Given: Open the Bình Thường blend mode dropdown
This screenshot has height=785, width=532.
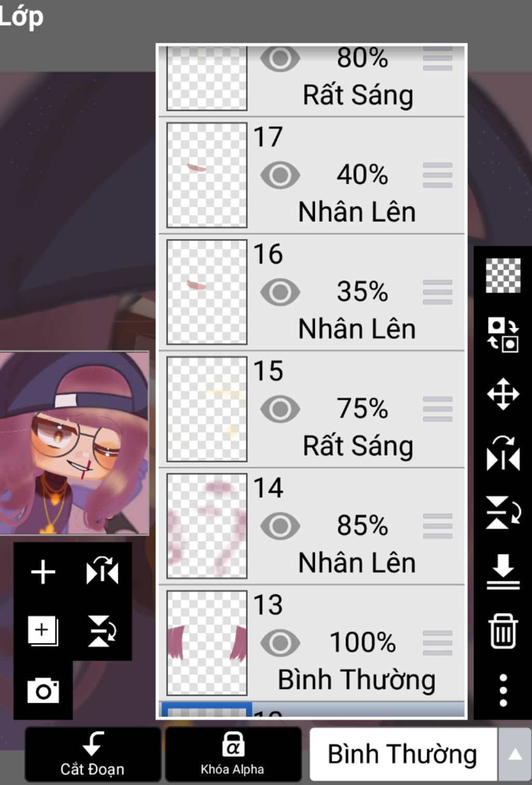Looking at the screenshot, I should coord(403,754).
